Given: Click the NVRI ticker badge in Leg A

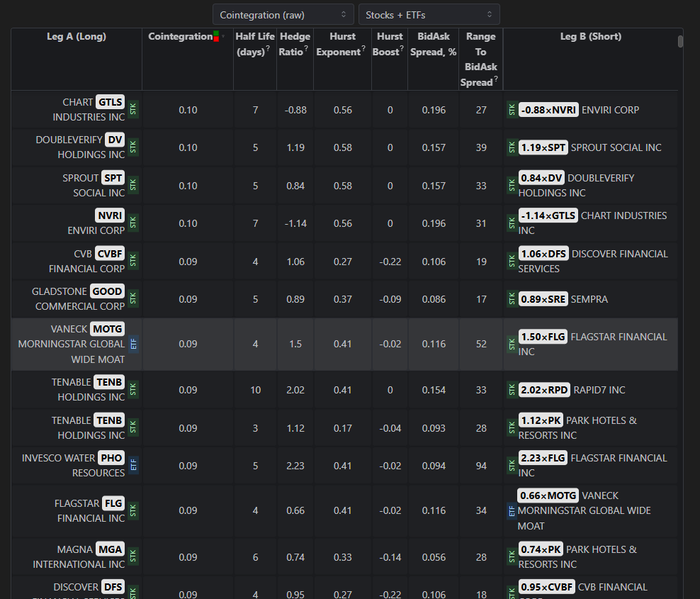Looking at the screenshot, I should click(x=110, y=215).
